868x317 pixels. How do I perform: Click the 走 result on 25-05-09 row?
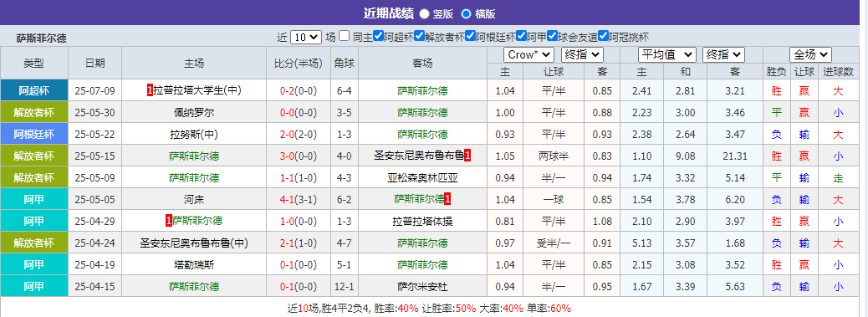838,178
